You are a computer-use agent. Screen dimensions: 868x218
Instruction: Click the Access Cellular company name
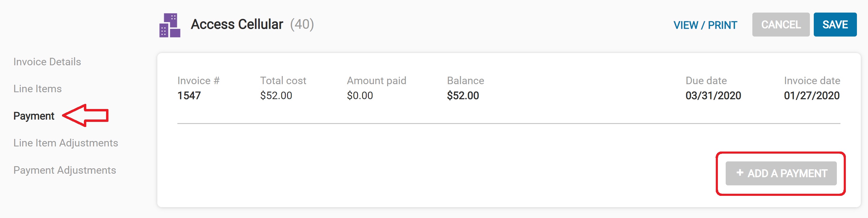pyautogui.click(x=237, y=24)
